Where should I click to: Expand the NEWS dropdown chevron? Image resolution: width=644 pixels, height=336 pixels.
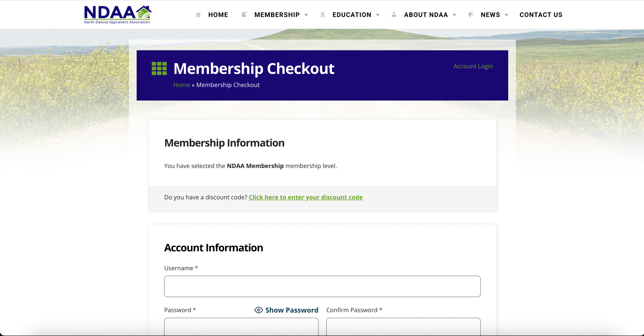tap(507, 15)
